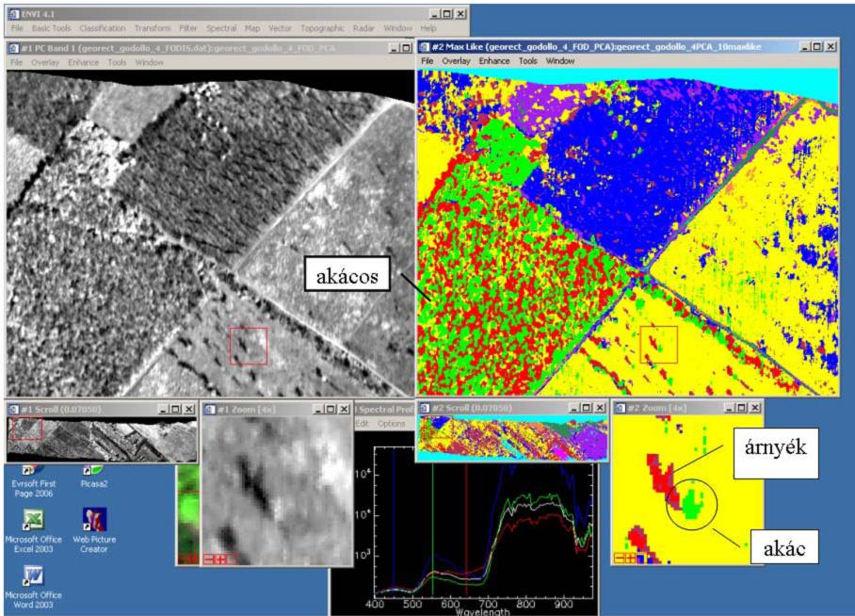Open Window menu in #1 PC Band window
The image size is (855, 616).
pos(149,63)
